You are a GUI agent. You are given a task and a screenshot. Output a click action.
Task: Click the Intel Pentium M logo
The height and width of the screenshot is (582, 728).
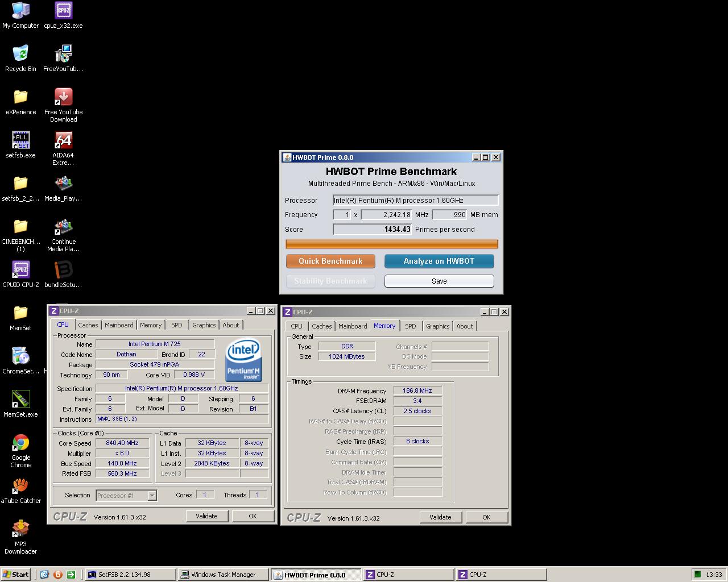(x=244, y=360)
